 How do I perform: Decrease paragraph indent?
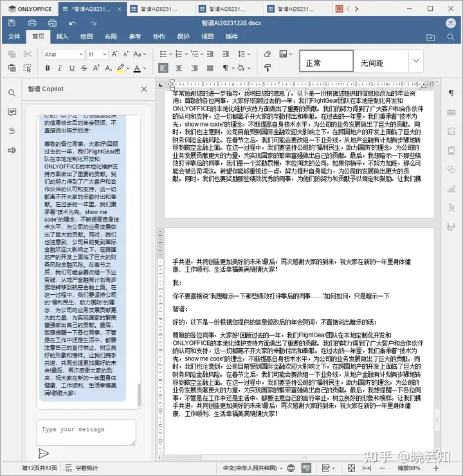click(210, 54)
